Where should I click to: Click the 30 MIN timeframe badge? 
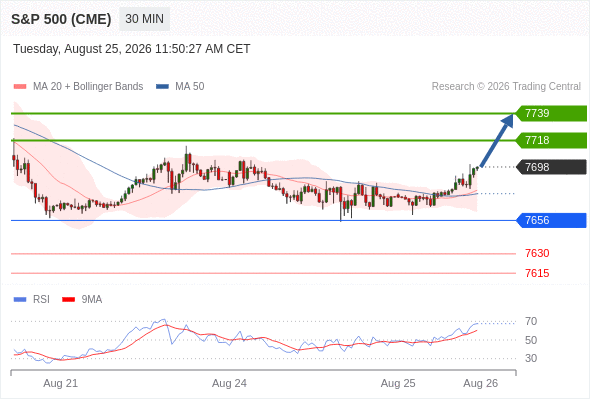(144, 19)
